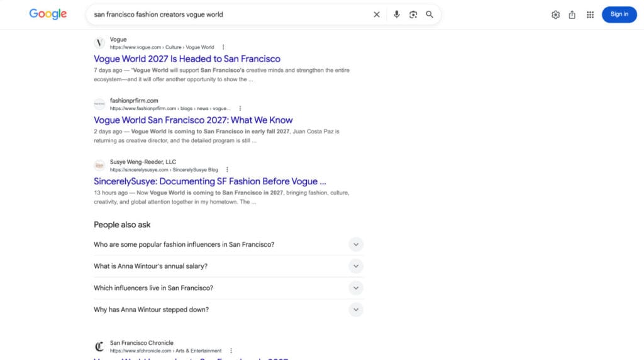Click the Vogue result snippet dated 7 days ago
The width and height of the screenshot is (644, 360).
[x=222, y=75]
